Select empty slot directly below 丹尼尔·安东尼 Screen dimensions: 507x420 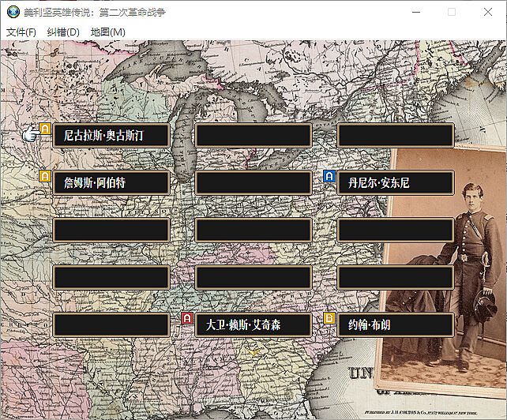coord(396,230)
